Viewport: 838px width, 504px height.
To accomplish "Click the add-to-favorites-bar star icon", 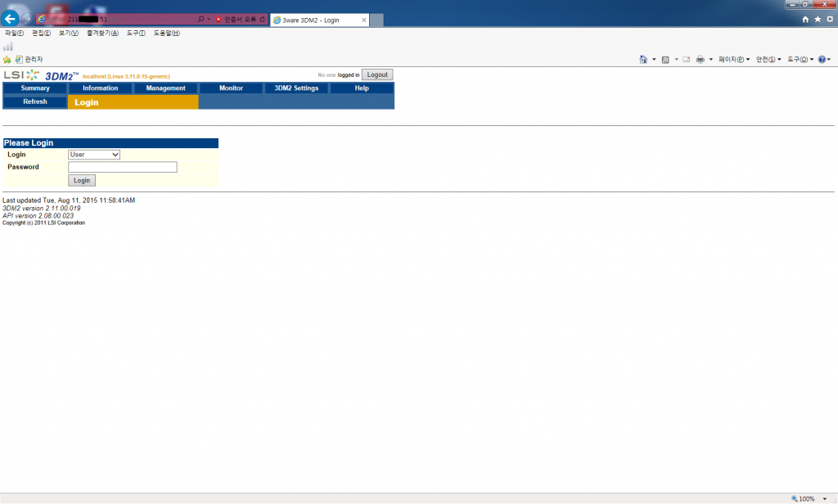I will click(7, 60).
